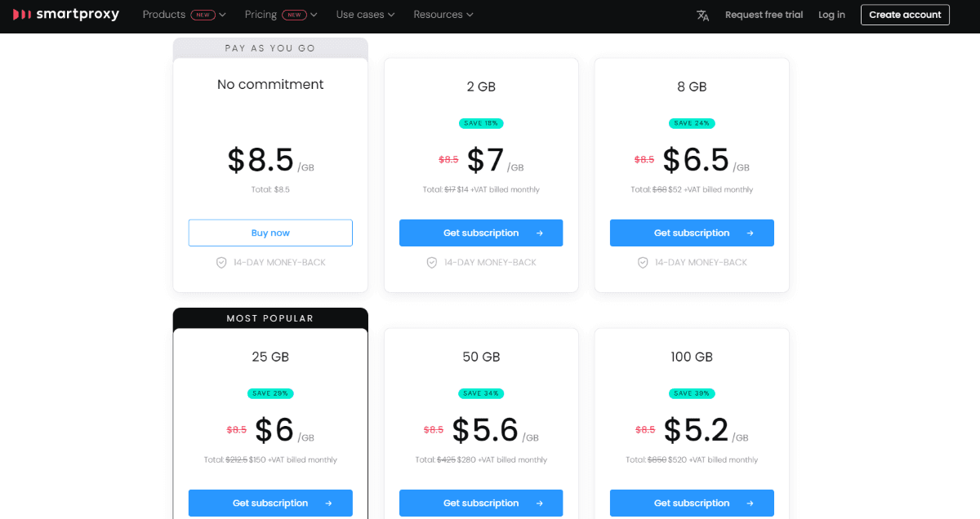Click the $8.5 /GB price
The width and height of the screenshot is (980, 519).
[x=270, y=161]
